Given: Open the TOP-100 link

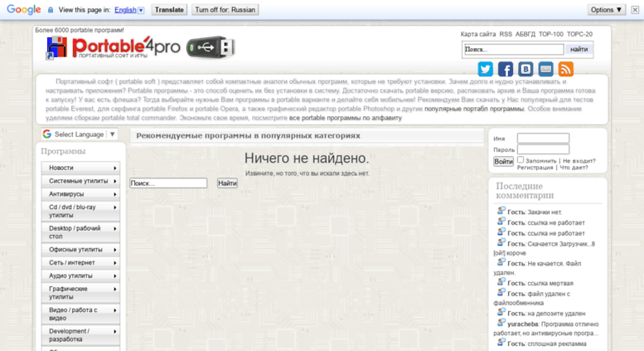Looking at the screenshot, I should click(551, 34).
